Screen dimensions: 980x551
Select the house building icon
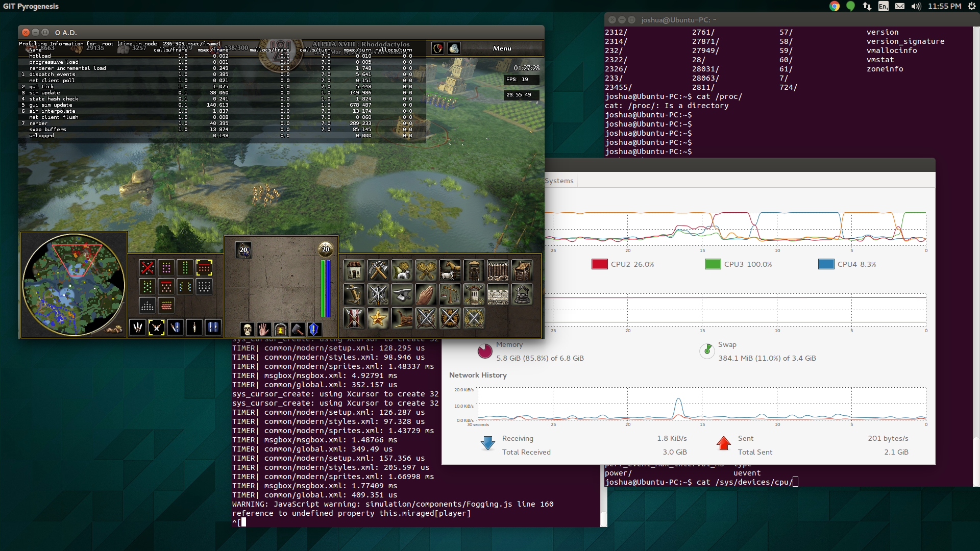click(354, 270)
